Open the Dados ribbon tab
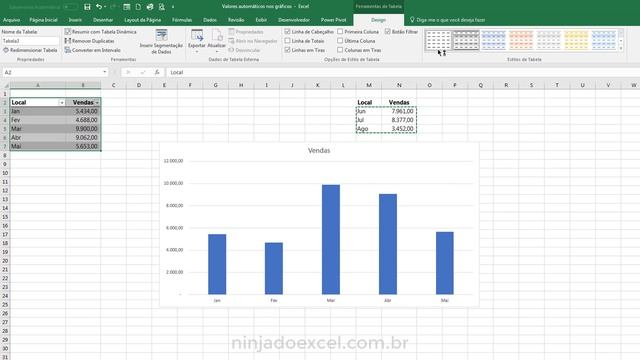 [210, 20]
